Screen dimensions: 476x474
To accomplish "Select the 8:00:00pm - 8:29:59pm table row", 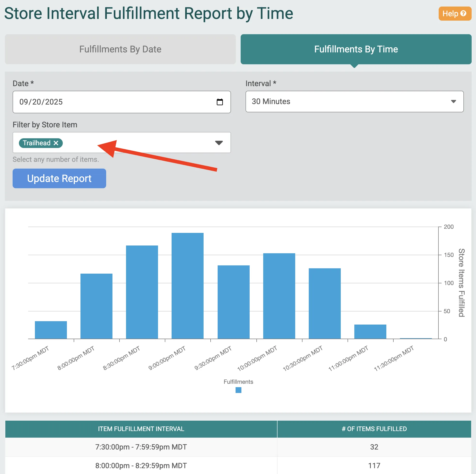I will pos(141,465).
